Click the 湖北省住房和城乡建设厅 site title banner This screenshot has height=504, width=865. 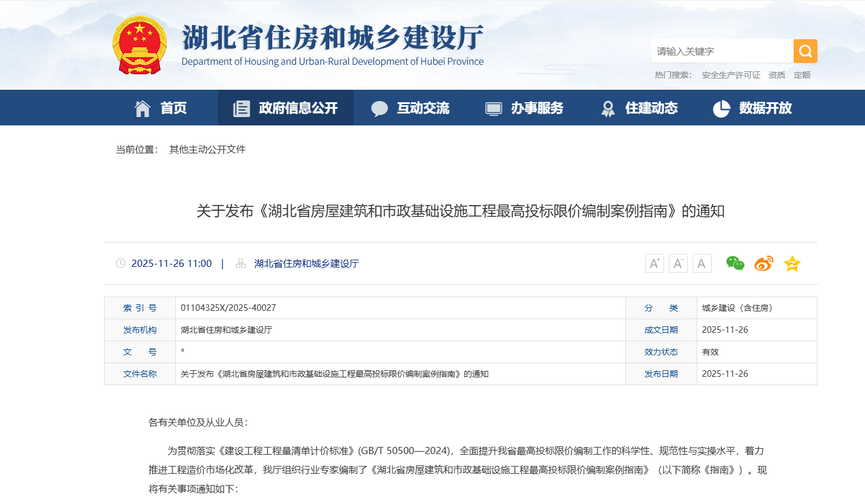click(x=332, y=45)
